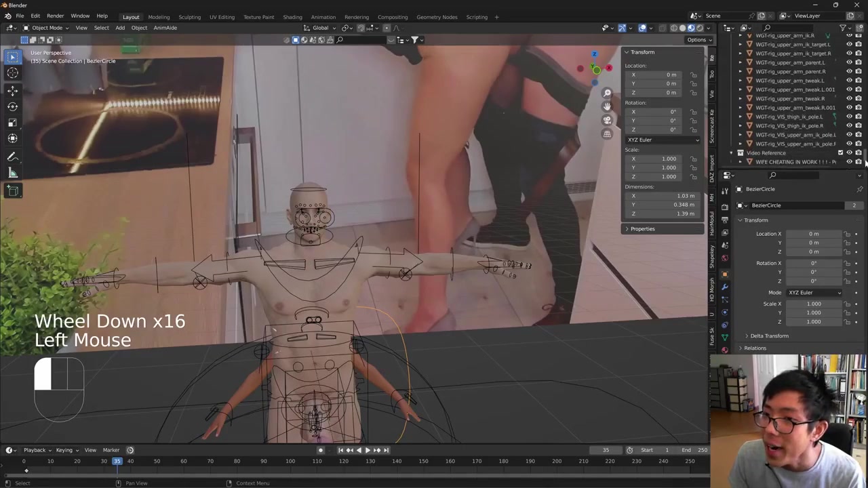Select the Annotate tool
Image resolution: width=868 pixels, height=488 pixels.
pos(12,157)
